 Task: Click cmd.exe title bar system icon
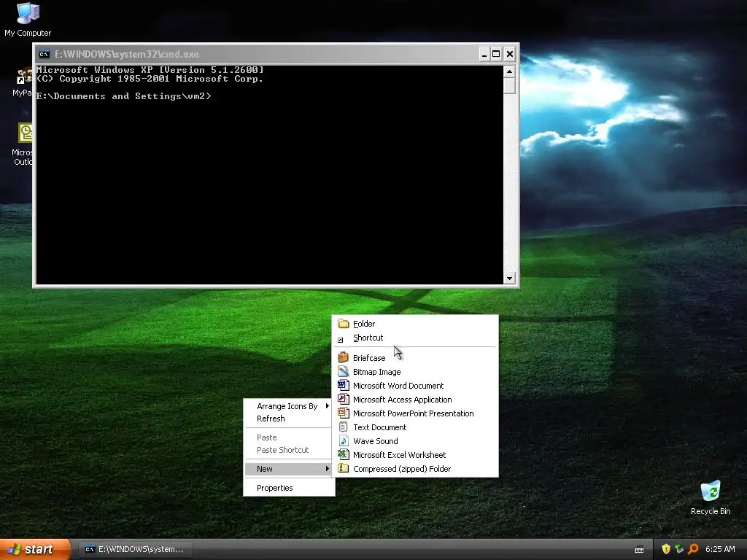pyautogui.click(x=44, y=54)
